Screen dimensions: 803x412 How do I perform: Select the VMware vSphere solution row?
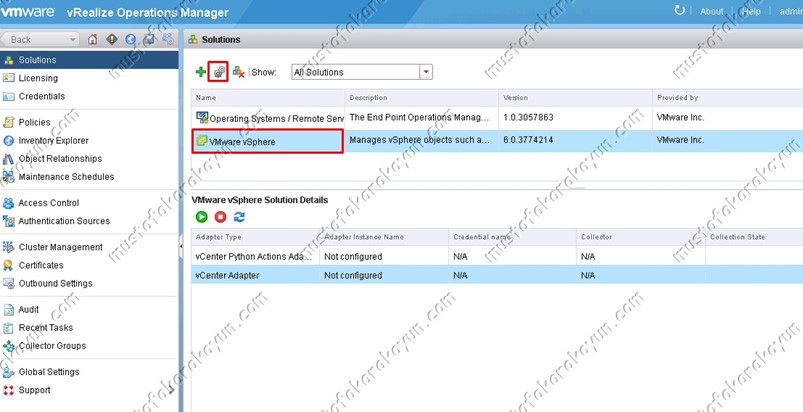[x=498, y=141]
